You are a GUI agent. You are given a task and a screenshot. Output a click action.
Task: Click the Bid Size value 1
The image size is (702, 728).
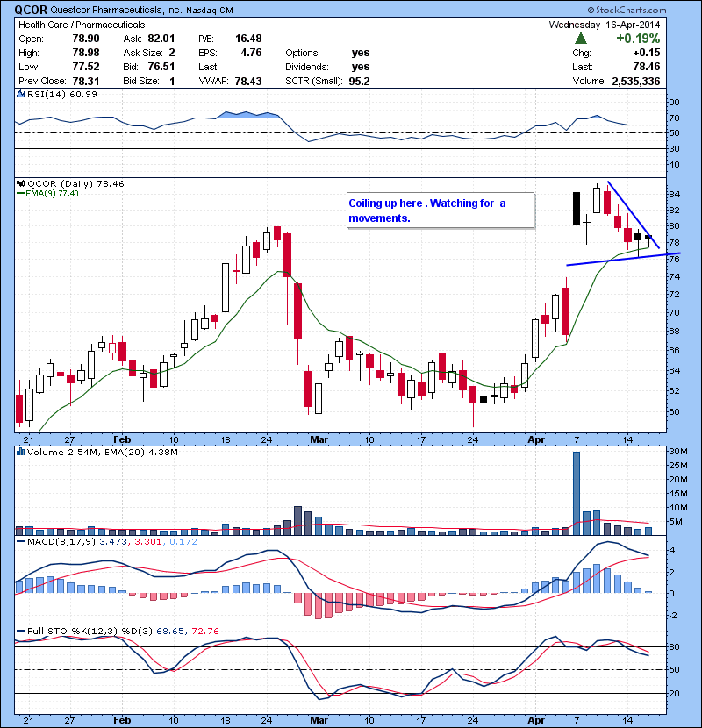pos(172,82)
